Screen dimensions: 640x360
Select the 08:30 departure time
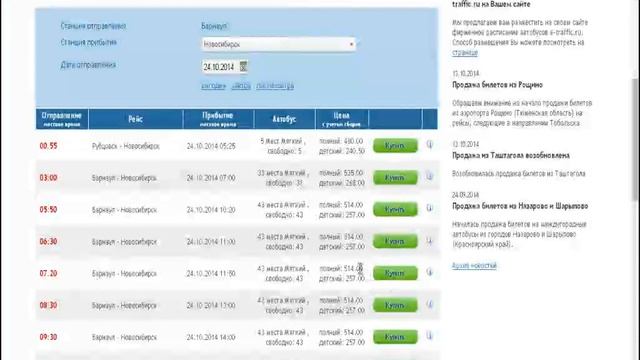point(48,305)
